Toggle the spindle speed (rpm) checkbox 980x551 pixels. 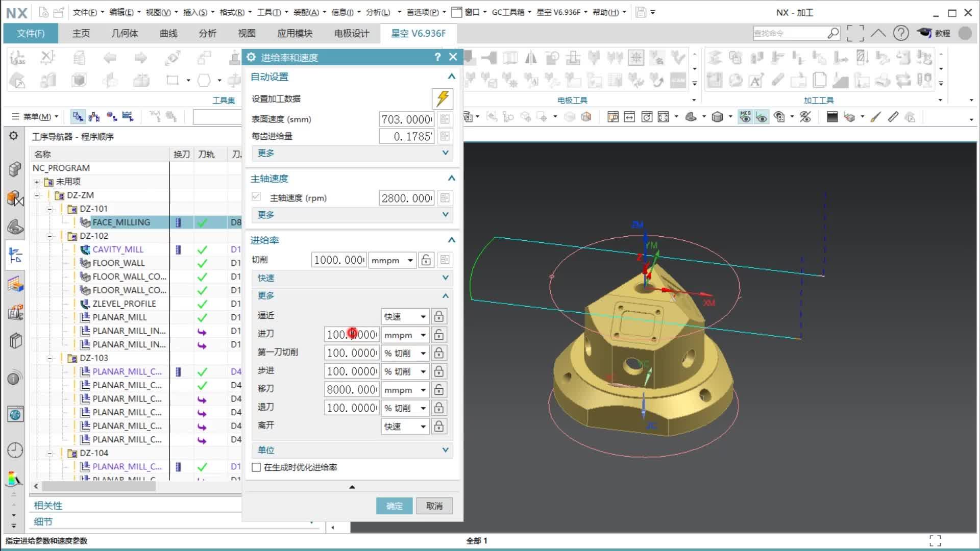256,197
